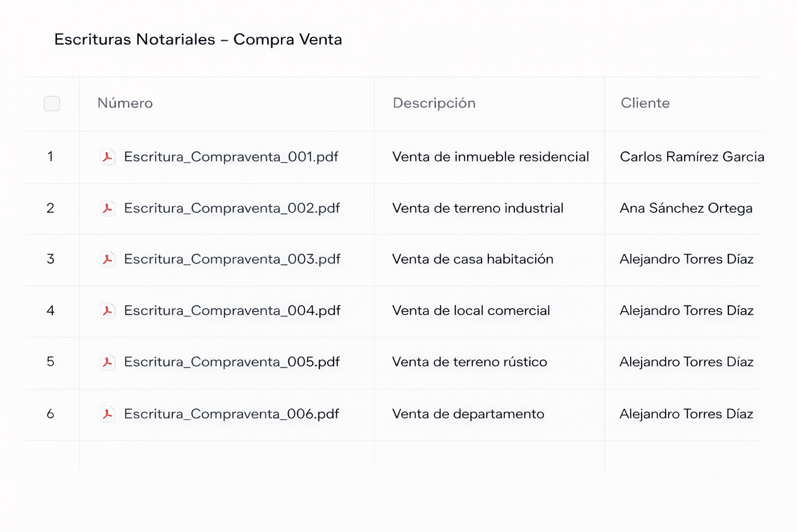Open Escritura_Compraventa_006.pdf file link
Image resolution: width=798 pixels, height=532 pixels.
(231, 414)
